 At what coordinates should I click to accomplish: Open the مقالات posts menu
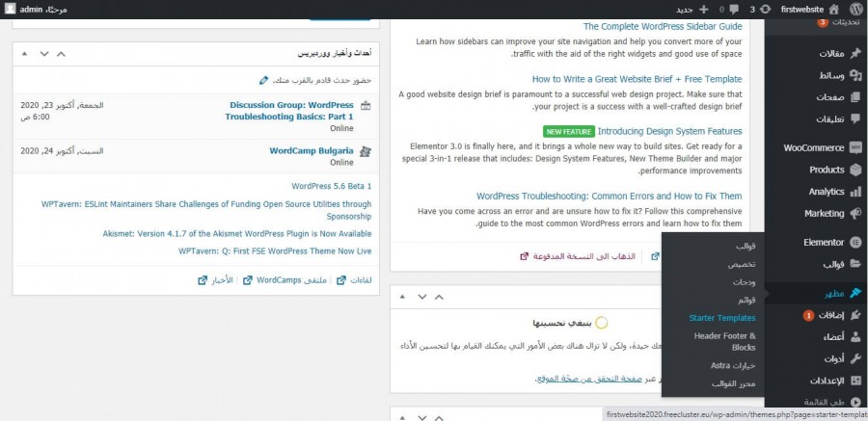coord(831,54)
